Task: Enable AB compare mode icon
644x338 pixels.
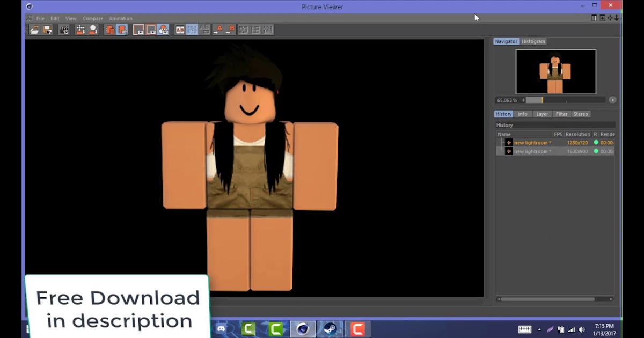Action: coord(180,30)
